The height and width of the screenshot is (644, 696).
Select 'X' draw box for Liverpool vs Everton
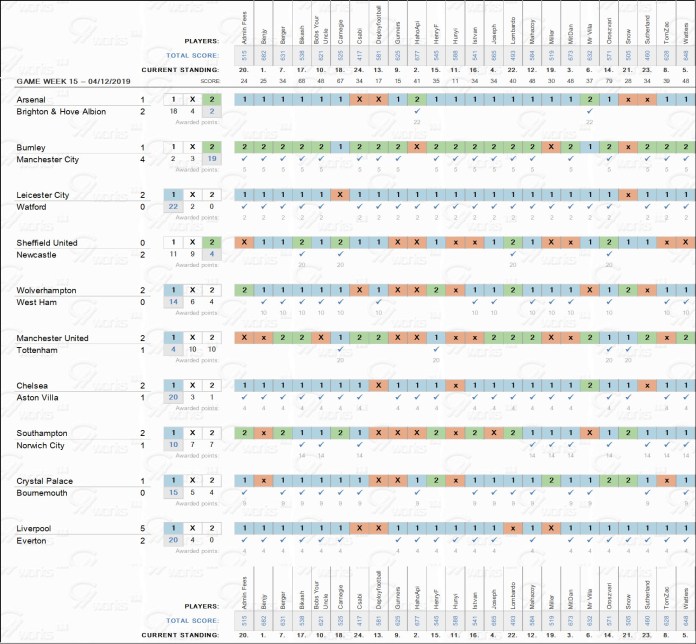(191, 528)
